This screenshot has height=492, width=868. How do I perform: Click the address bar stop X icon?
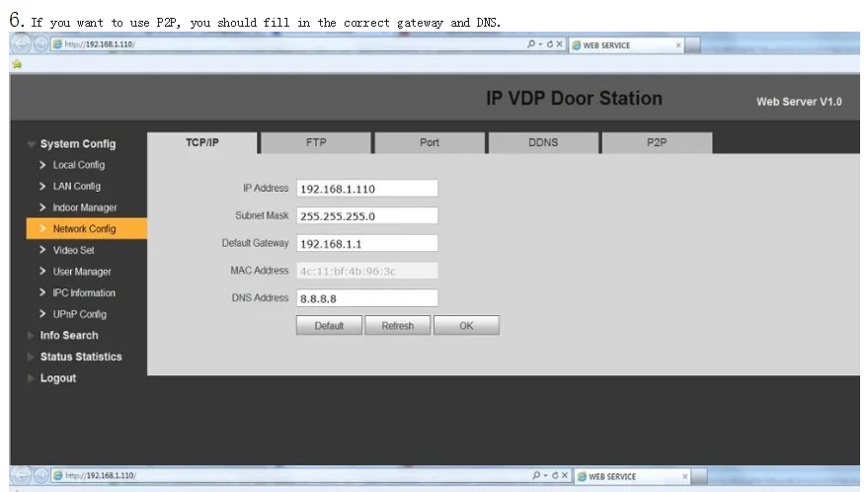point(560,43)
